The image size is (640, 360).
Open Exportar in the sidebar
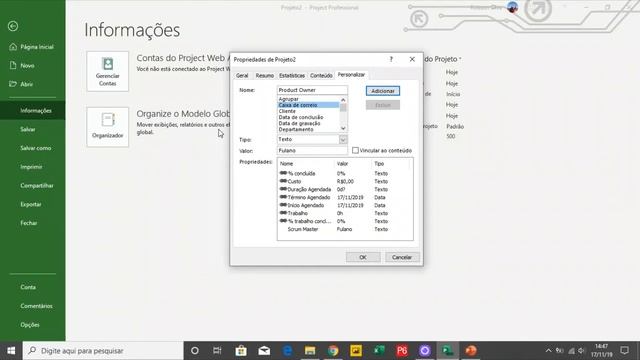tap(31, 204)
